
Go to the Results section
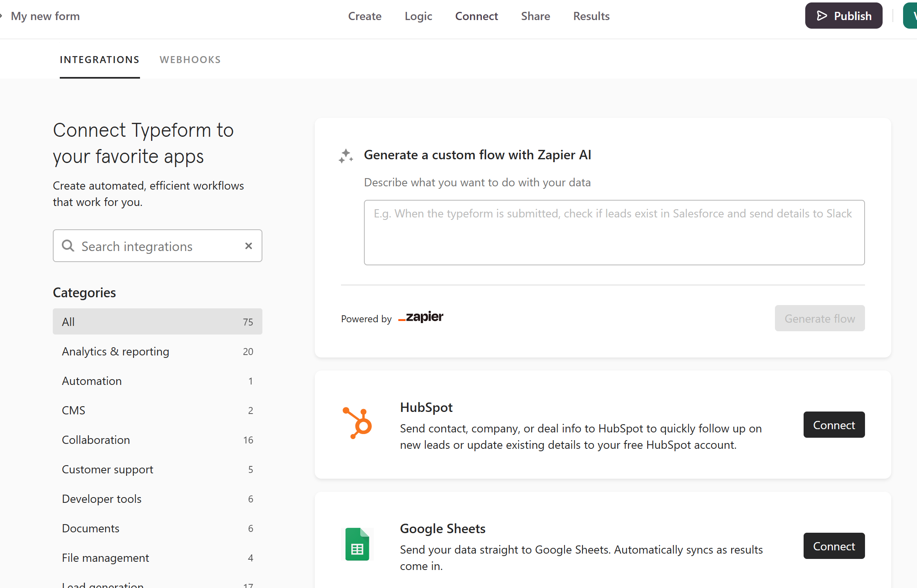pyautogui.click(x=591, y=16)
